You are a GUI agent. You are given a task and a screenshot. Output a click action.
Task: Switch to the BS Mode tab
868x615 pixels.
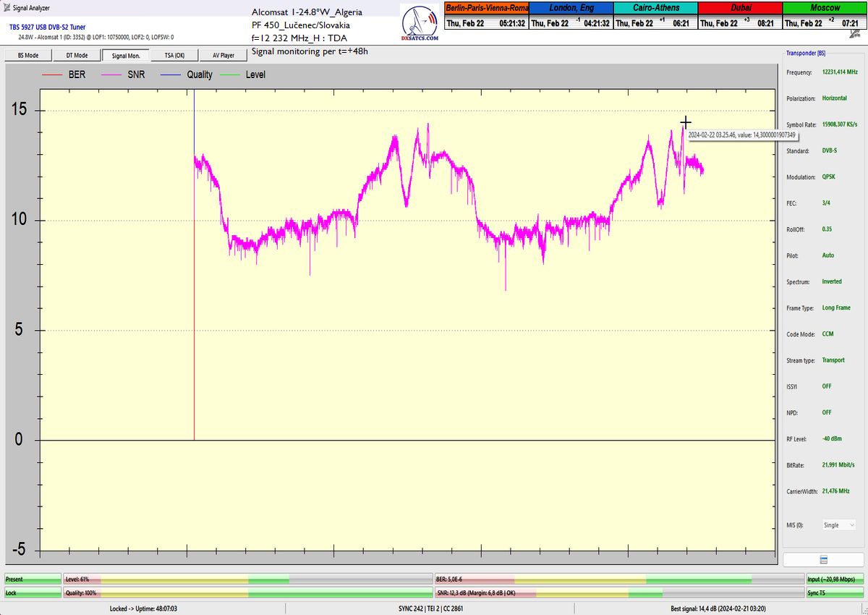coord(27,55)
